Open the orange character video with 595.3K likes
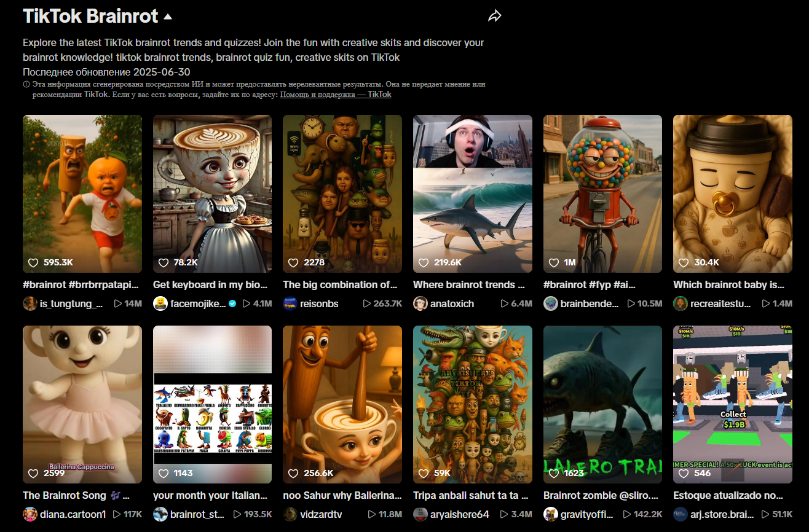The height and width of the screenshot is (532, 809). [82, 194]
